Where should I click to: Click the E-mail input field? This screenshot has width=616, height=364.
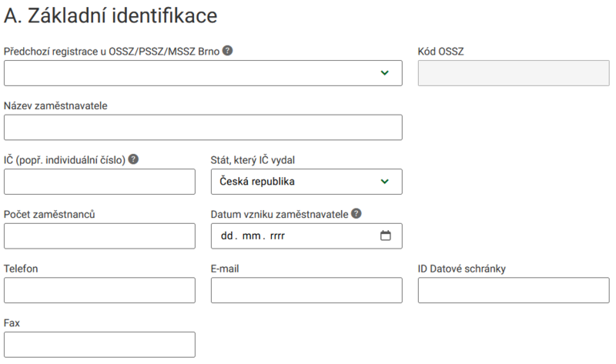(x=306, y=290)
